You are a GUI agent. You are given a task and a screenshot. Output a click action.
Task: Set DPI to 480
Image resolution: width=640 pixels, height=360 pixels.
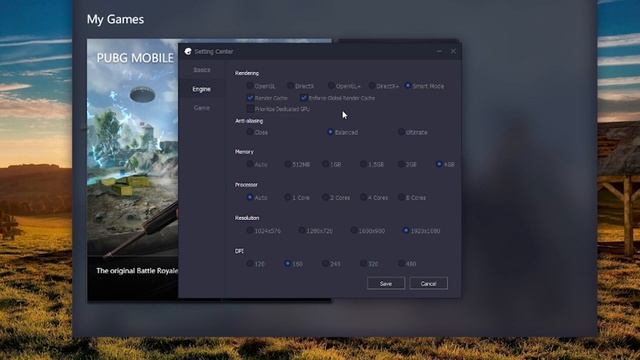pos(401,264)
